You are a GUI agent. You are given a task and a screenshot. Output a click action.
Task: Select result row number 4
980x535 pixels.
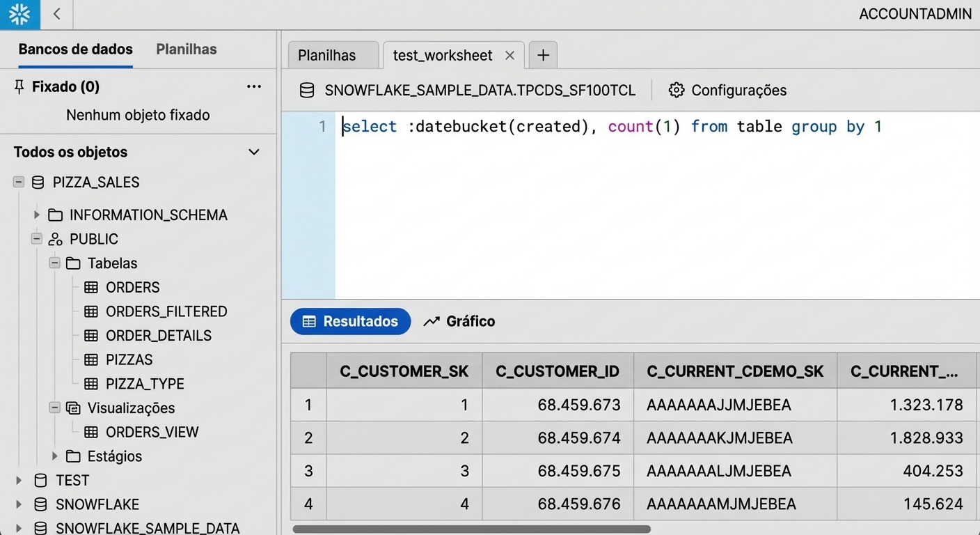pyautogui.click(x=308, y=504)
